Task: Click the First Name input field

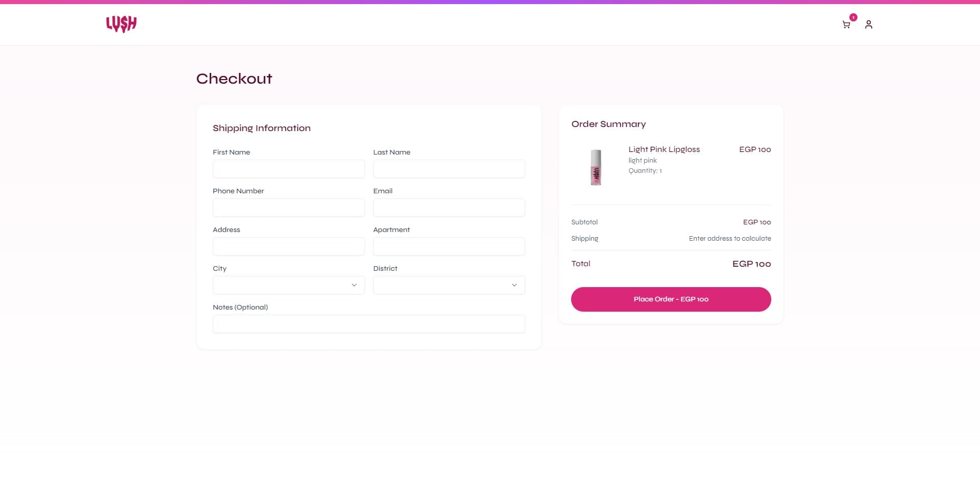Action: [288, 169]
